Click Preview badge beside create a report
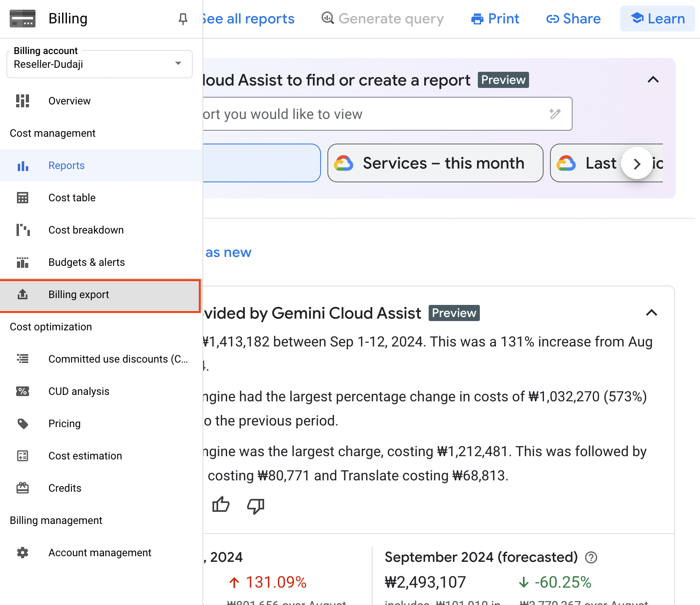This screenshot has width=700, height=605. pos(503,80)
